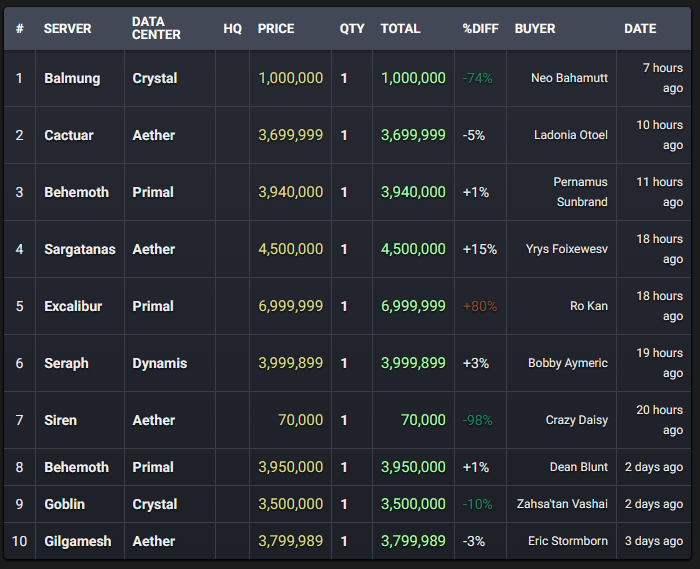The height and width of the screenshot is (569, 700).
Task: Open the Balmung server link
Action: (x=72, y=79)
